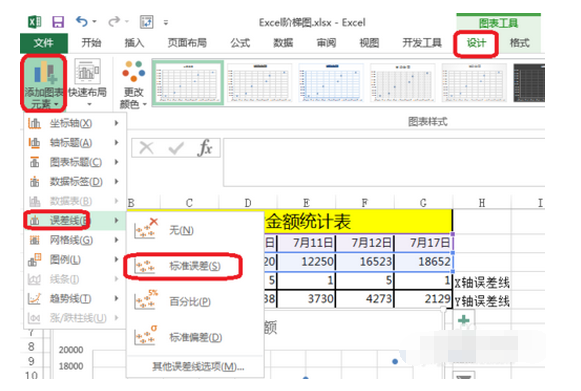Select the fourth chart style thumbnail
This screenshot has height=391, width=581.
403,82
